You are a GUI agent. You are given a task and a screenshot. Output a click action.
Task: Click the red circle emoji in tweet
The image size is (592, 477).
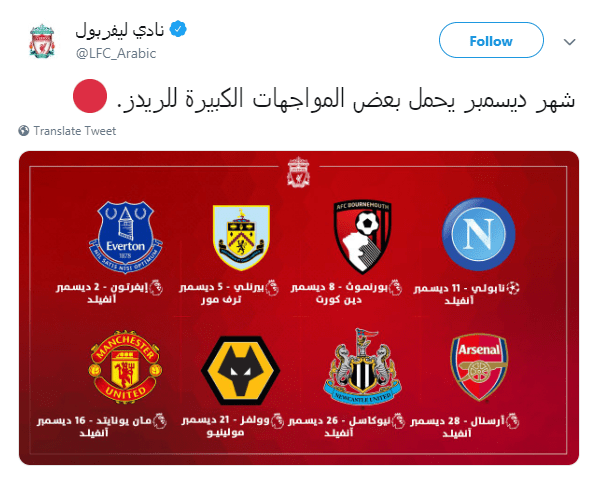(x=90, y=96)
